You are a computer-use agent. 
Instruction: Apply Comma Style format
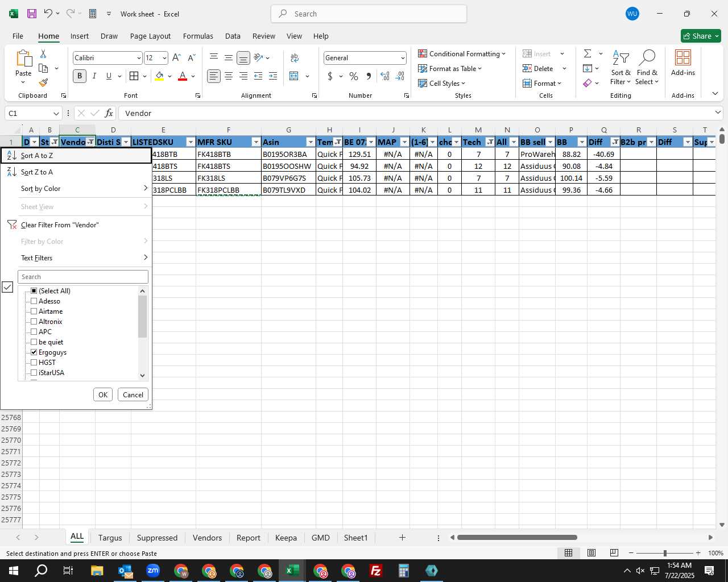coord(369,76)
